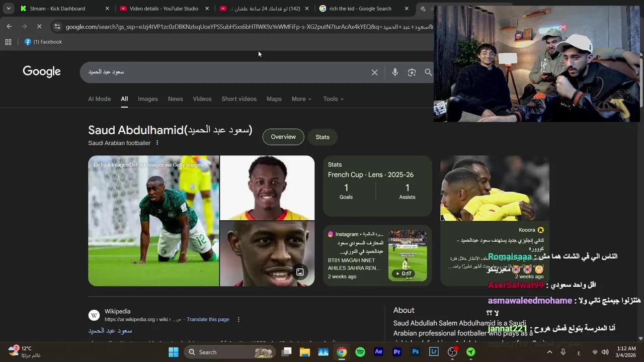Open the headshot photo with white background
Image resolution: width=644 pixels, height=362 pixels.
point(267,188)
